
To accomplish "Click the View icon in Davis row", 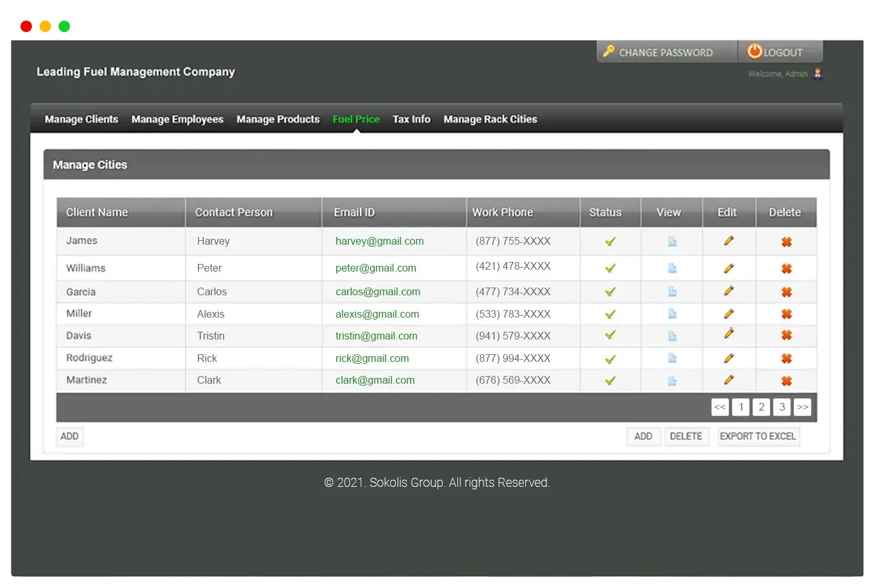I will [671, 336].
